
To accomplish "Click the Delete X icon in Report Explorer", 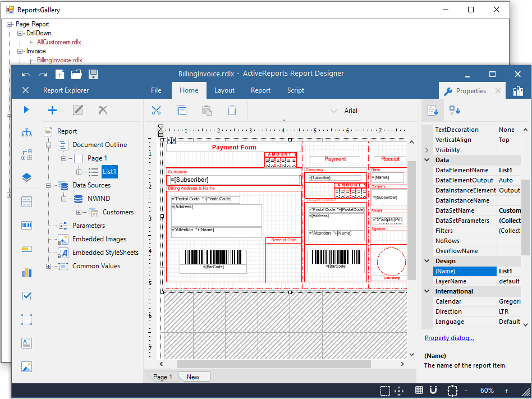I will [103, 110].
